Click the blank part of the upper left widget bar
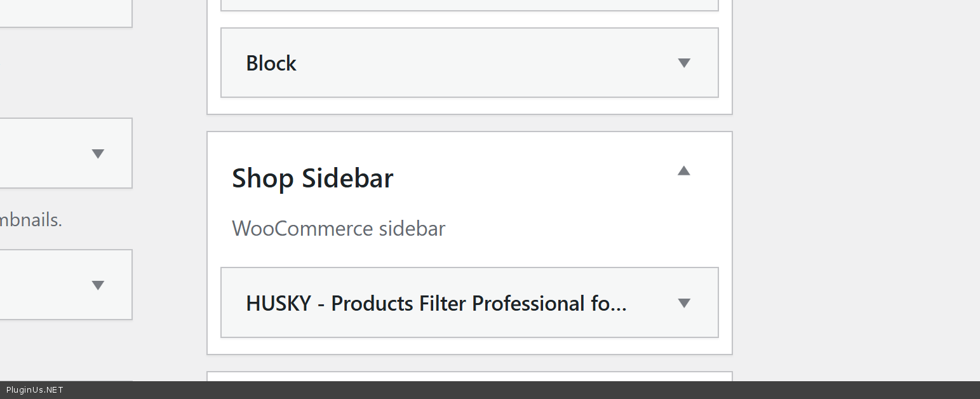Screen dimensions: 980x399 click(x=38, y=154)
